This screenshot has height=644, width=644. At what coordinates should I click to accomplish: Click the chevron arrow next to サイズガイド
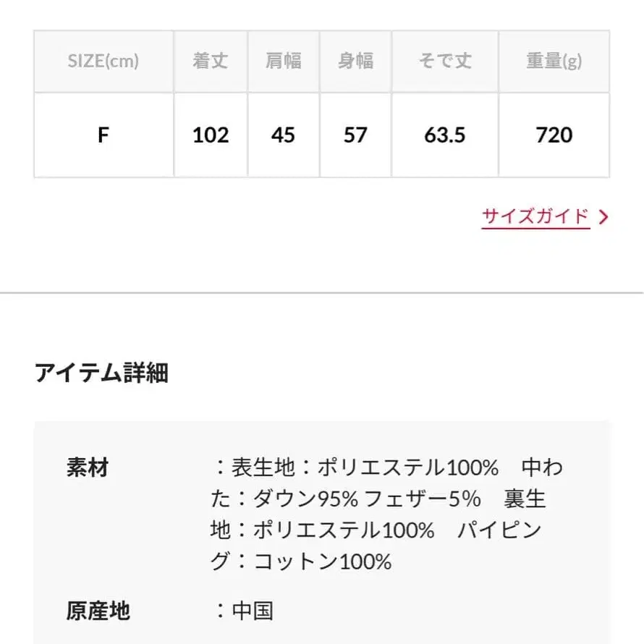coord(603,215)
